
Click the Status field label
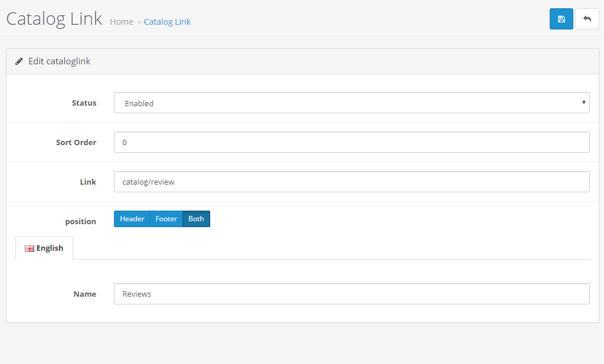click(84, 103)
